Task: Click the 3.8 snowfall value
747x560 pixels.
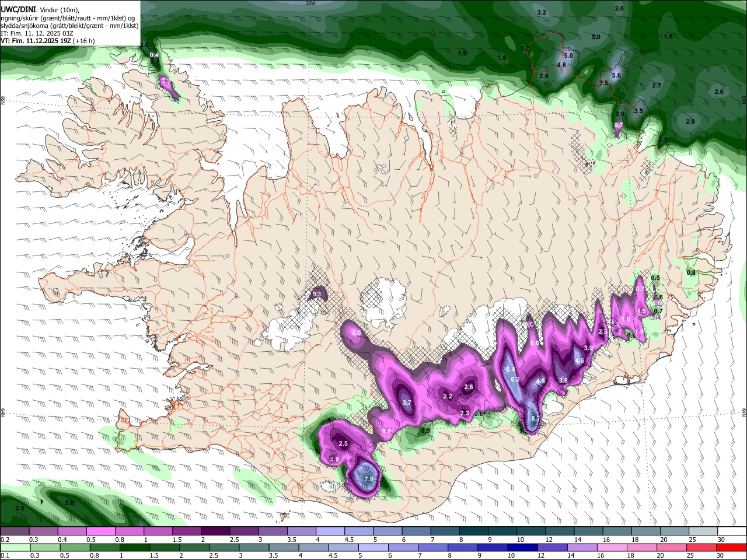Action: [563, 380]
